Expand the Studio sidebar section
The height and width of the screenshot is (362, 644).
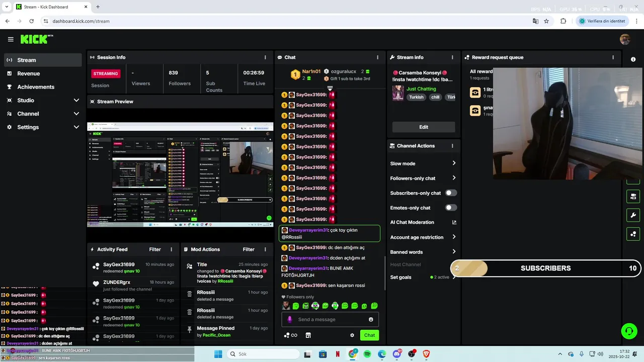76,101
